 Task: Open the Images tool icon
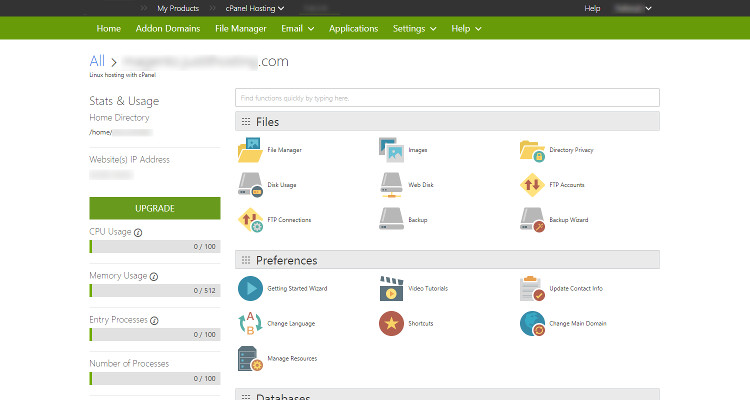(391, 150)
